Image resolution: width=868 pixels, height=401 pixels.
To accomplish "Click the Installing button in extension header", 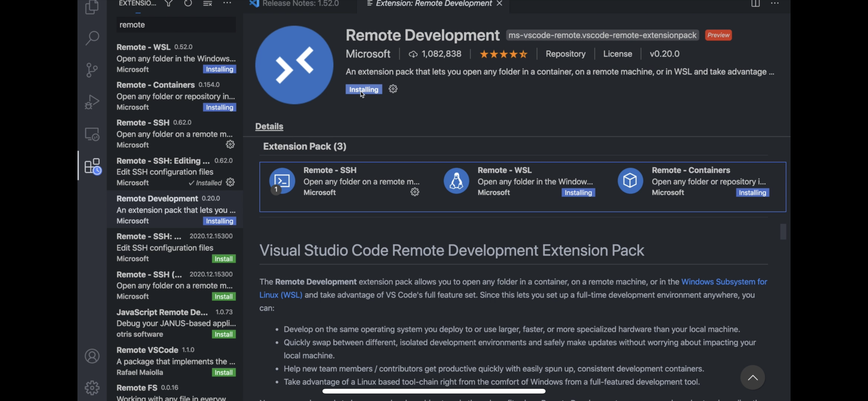I will point(364,89).
